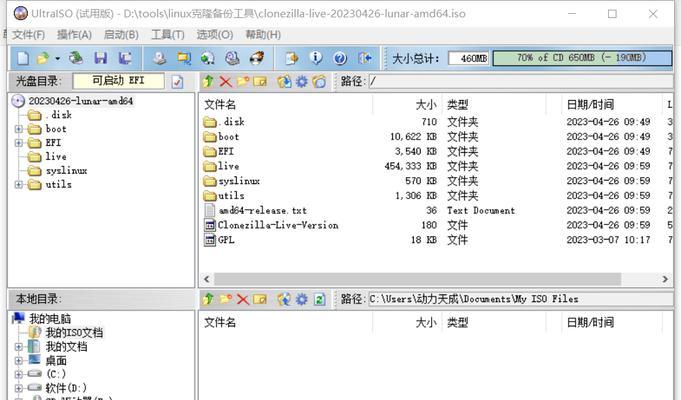
Task: Click Up arrow icon in disc pane toolbar
Action: pyautogui.click(x=208, y=81)
